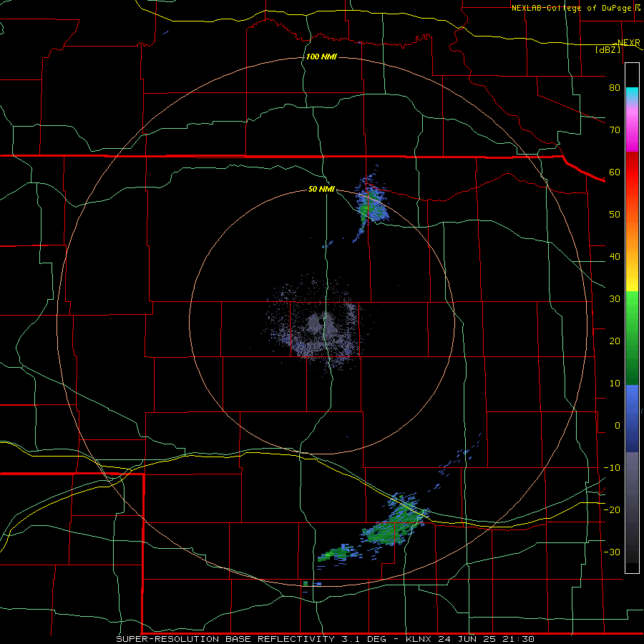Screen dimensions: 644x644
Task: Select the 50 NMI range ring label
Action: [x=321, y=190]
